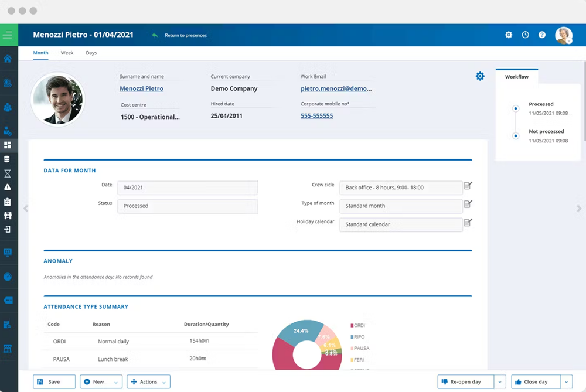Expand the New button dropdown
Screen dimensions: 586x392
pos(116,382)
